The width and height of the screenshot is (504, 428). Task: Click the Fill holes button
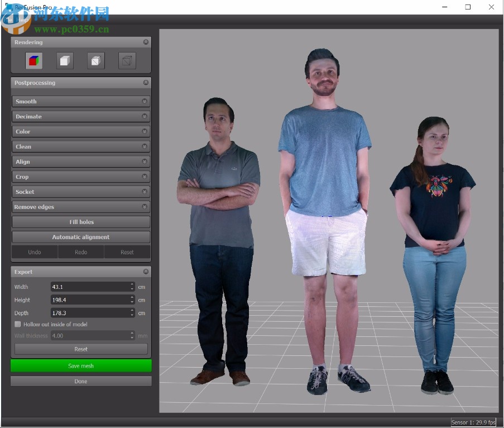tap(81, 222)
